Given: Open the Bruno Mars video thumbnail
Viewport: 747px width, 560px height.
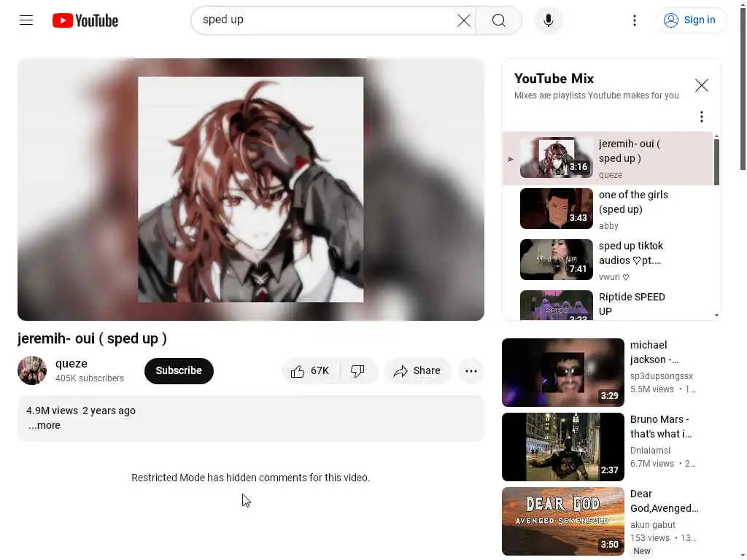Looking at the screenshot, I should [x=562, y=447].
